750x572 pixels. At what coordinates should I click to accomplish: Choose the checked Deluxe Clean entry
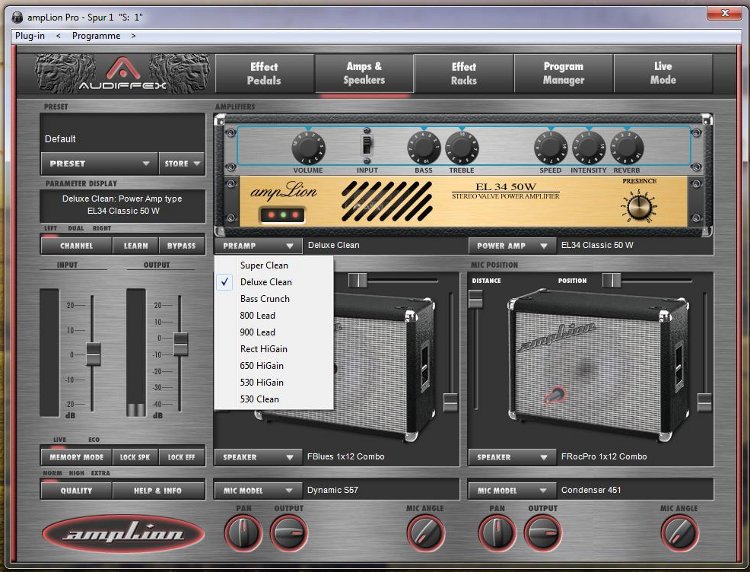[x=274, y=282]
